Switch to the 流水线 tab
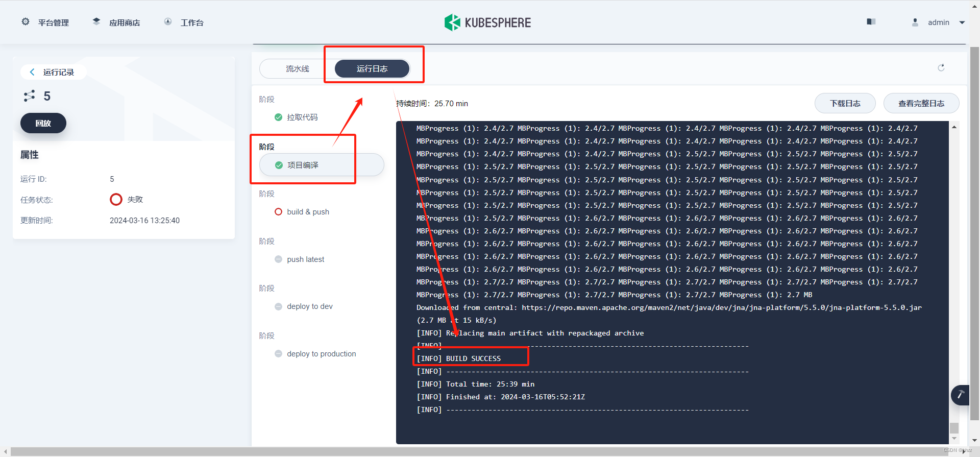The image size is (980, 457). point(298,69)
